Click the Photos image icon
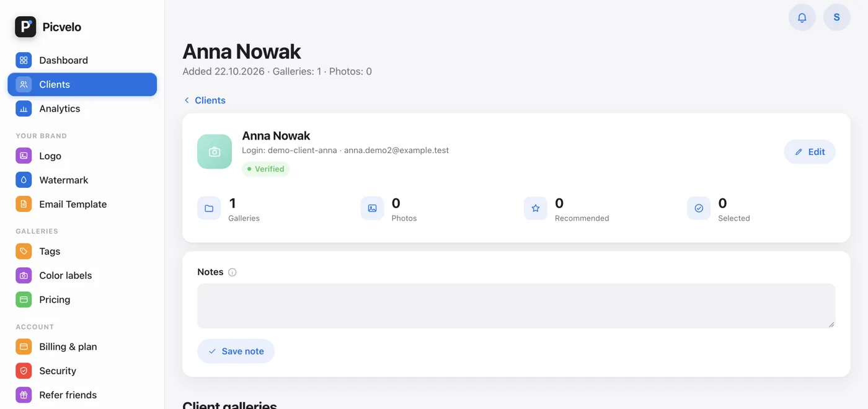 (372, 208)
